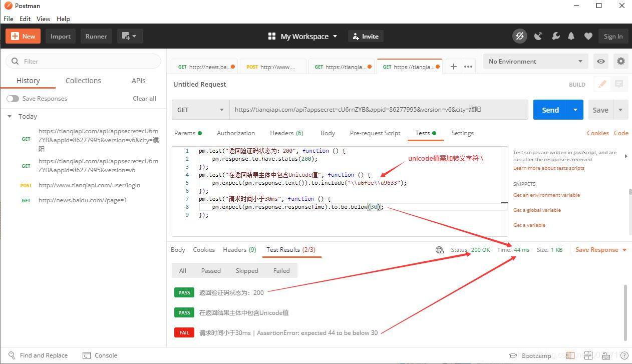Click the blue Send button
632x364 pixels.
550,110
